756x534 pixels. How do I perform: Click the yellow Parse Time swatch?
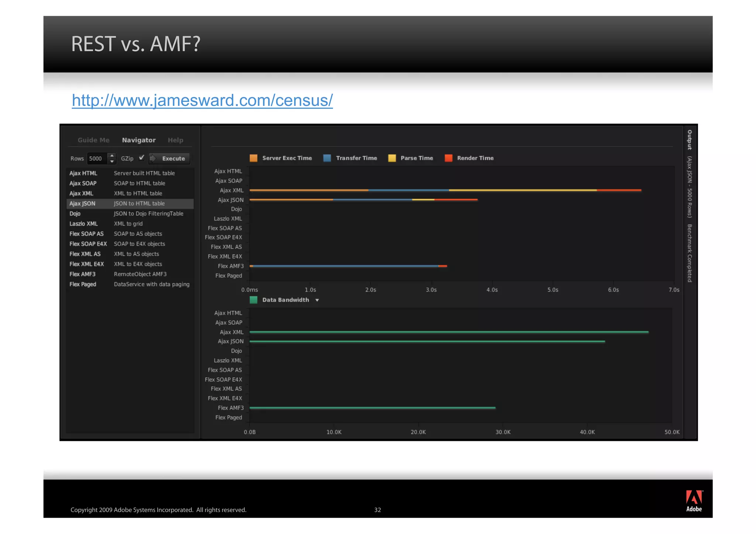point(392,158)
